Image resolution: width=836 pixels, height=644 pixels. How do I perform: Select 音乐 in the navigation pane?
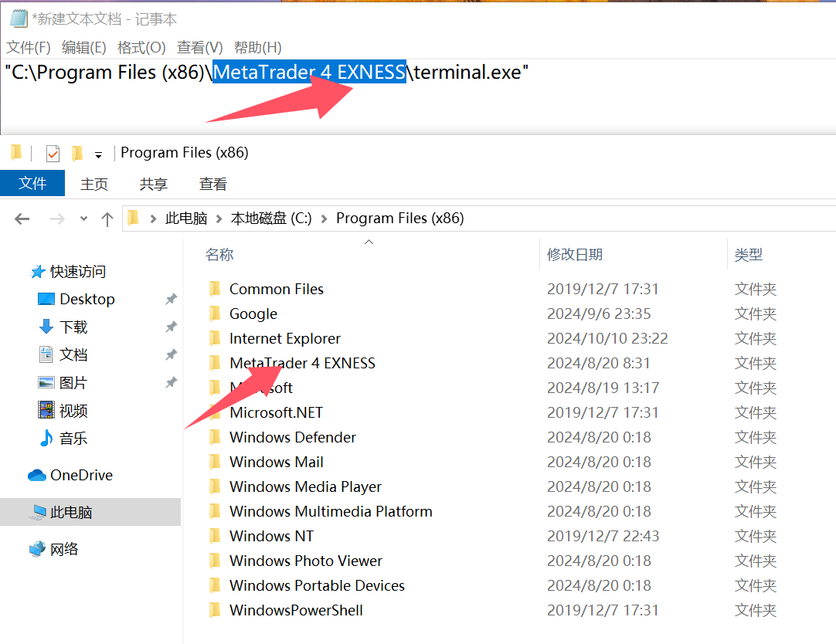pyautogui.click(x=73, y=439)
